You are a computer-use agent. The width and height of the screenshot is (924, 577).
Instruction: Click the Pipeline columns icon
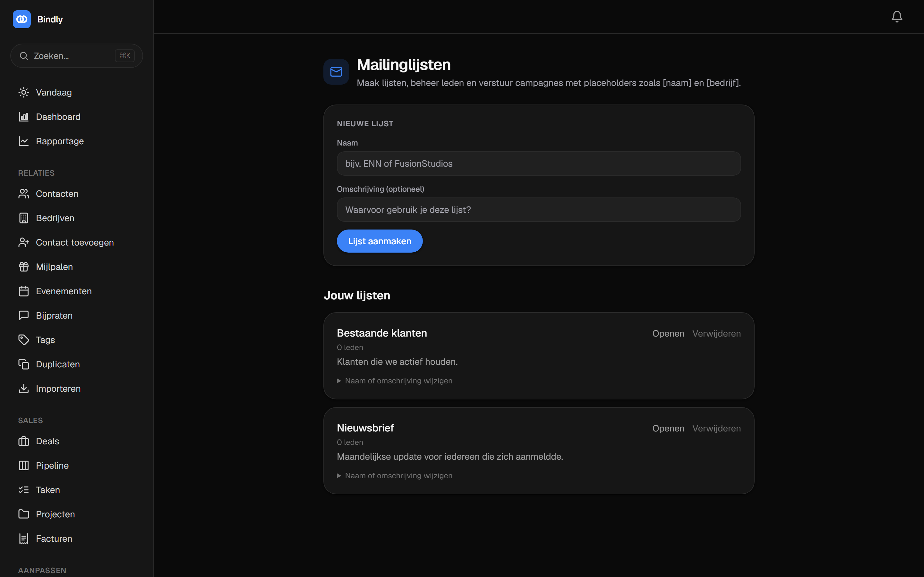(24, 465)
